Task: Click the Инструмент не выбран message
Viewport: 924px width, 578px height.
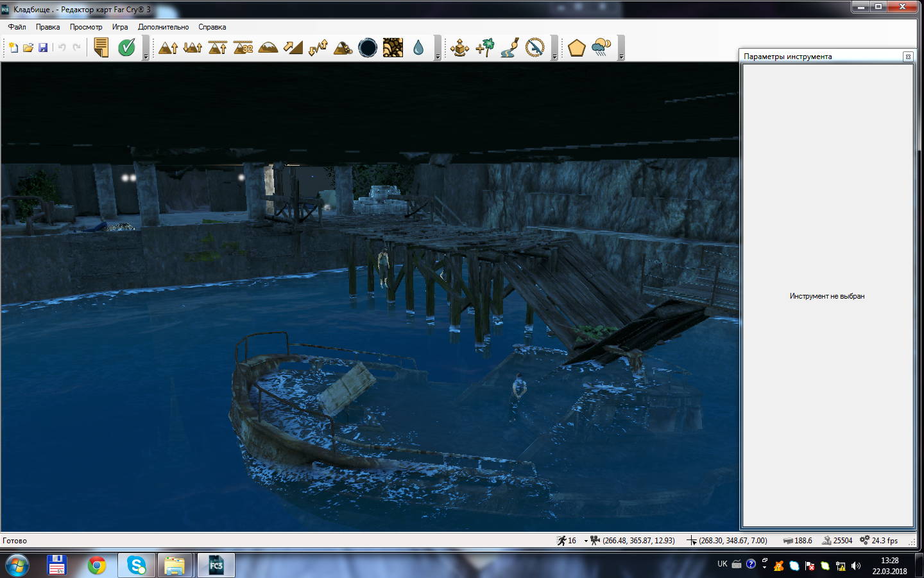Action: pyautogui.click(x=827, y=296)
